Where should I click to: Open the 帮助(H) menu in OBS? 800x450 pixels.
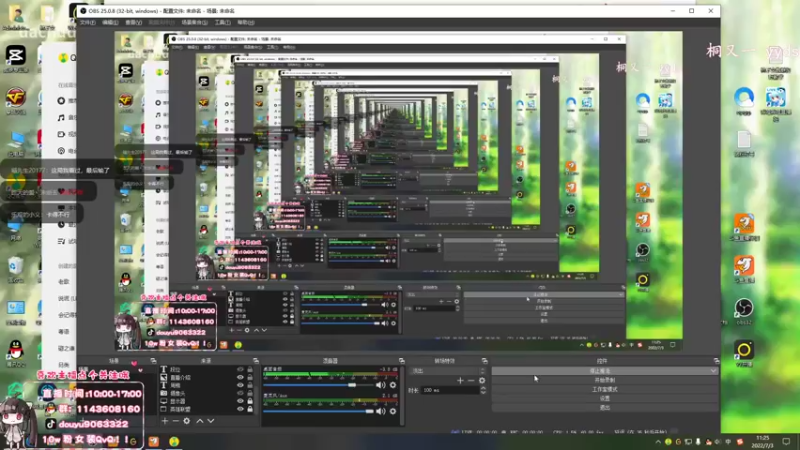tap(245, 22)
